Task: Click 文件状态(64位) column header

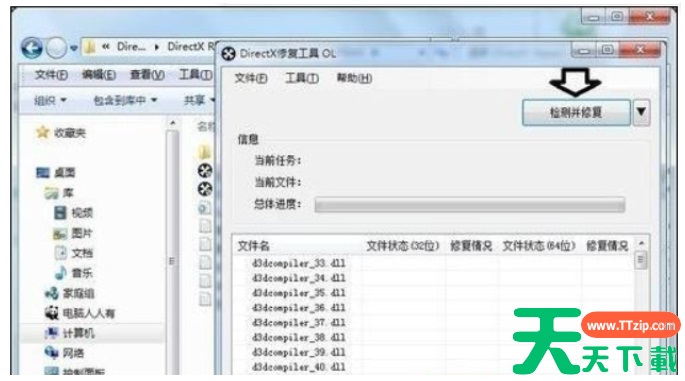Action: [x=539, y=246]
